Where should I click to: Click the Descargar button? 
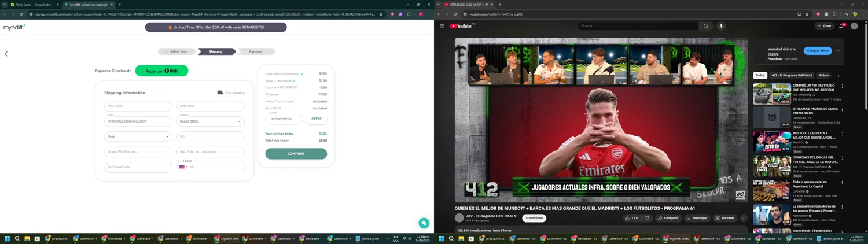click(x=697, y=218)
